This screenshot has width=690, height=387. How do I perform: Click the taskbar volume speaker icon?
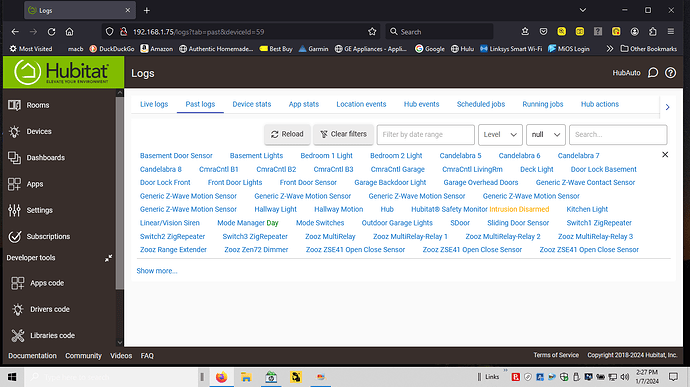point(624,377)
